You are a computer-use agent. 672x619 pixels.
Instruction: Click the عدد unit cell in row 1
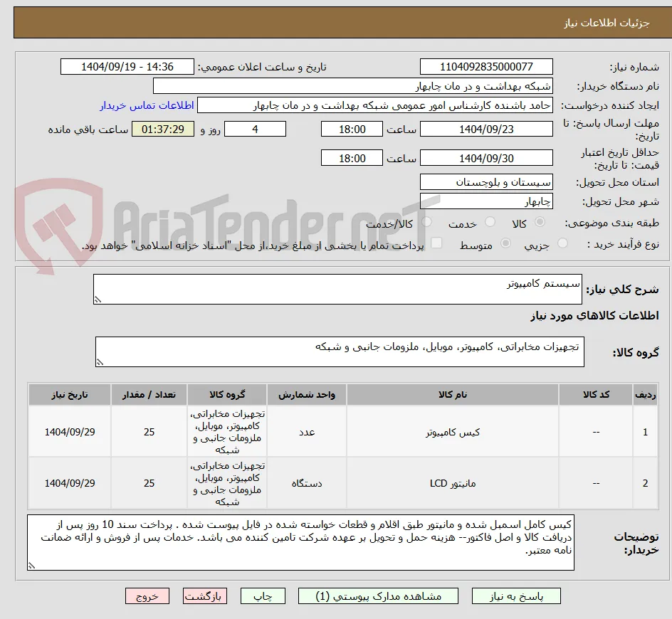(307, 432)
